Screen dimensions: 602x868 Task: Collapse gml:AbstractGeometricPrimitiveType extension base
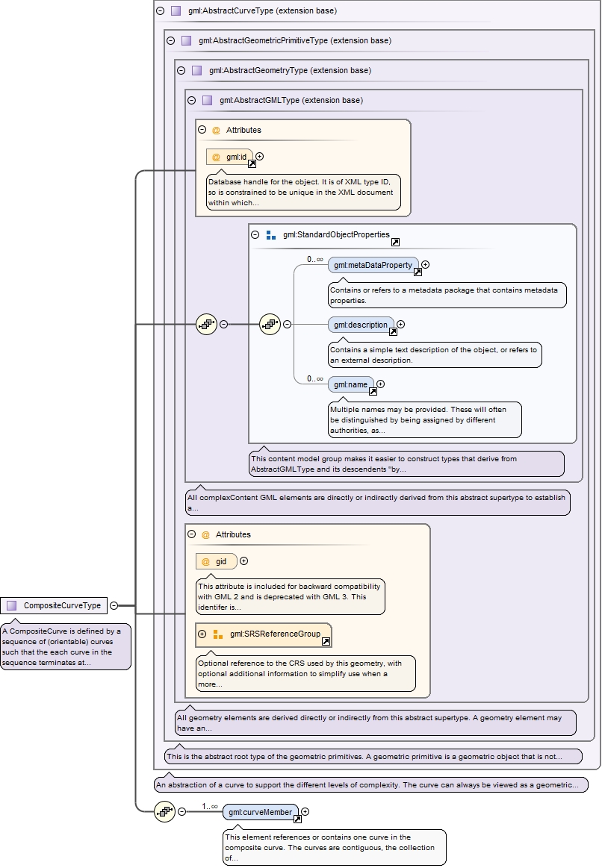pos(170,40)
